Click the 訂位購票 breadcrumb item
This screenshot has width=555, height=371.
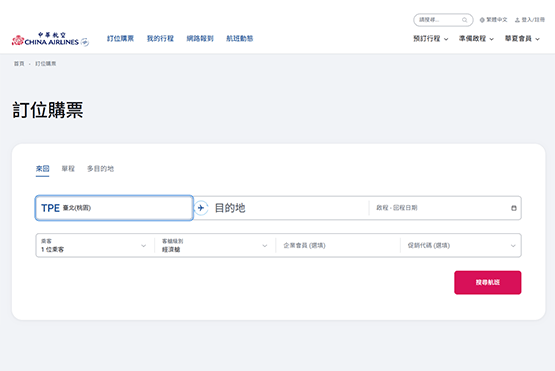pos(46,64)
